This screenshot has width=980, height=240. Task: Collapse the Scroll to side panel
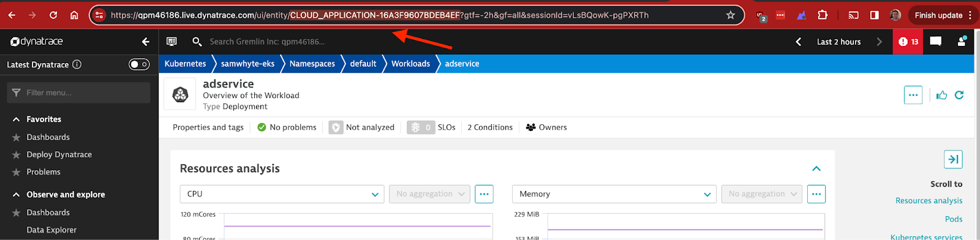point(953,159)
